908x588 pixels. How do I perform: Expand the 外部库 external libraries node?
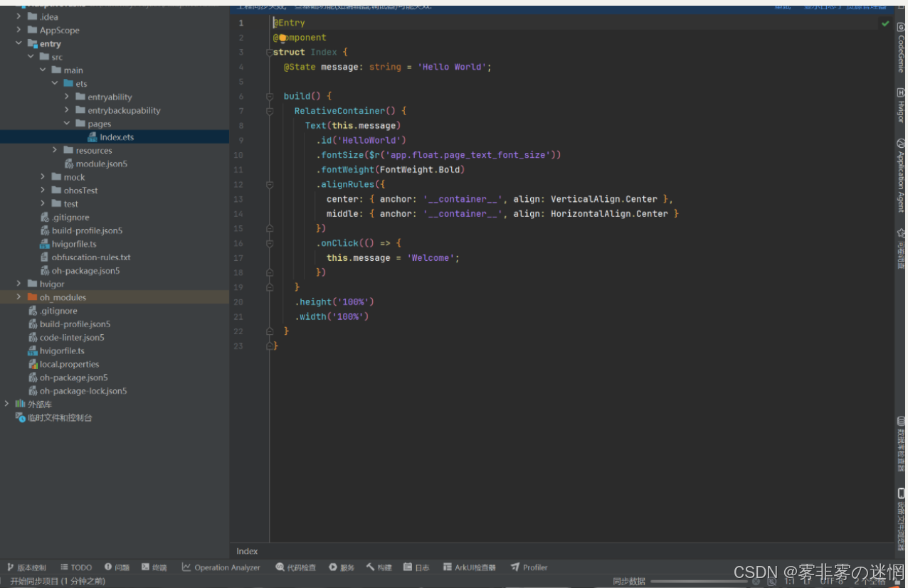[x=7, y=404]
